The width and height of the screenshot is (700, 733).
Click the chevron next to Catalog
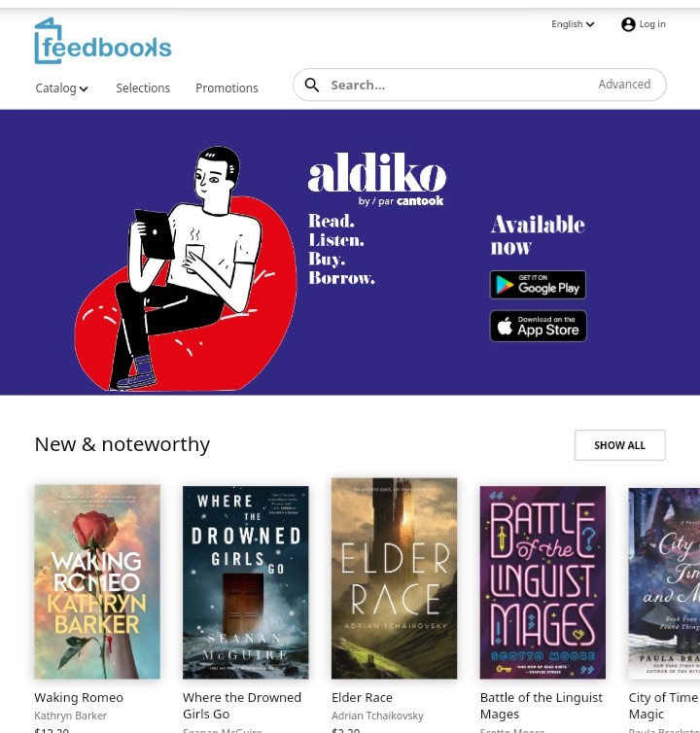(x=84, y=88)
